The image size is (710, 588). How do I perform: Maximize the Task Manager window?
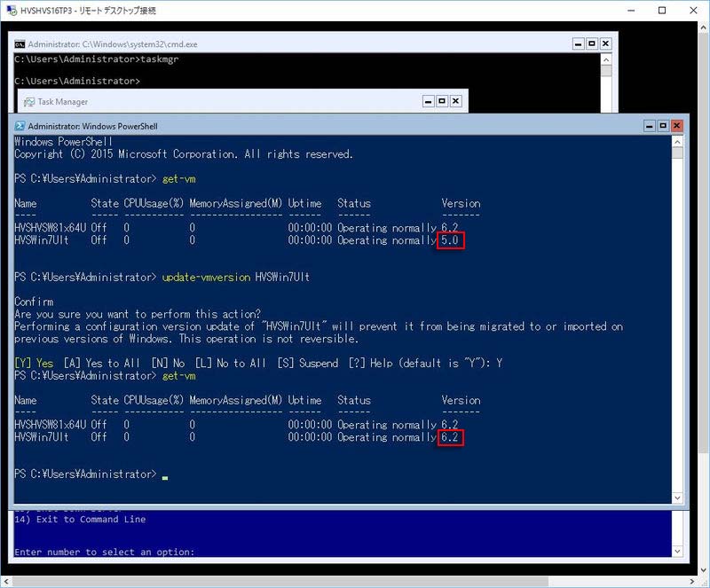(x=442, y=101)
